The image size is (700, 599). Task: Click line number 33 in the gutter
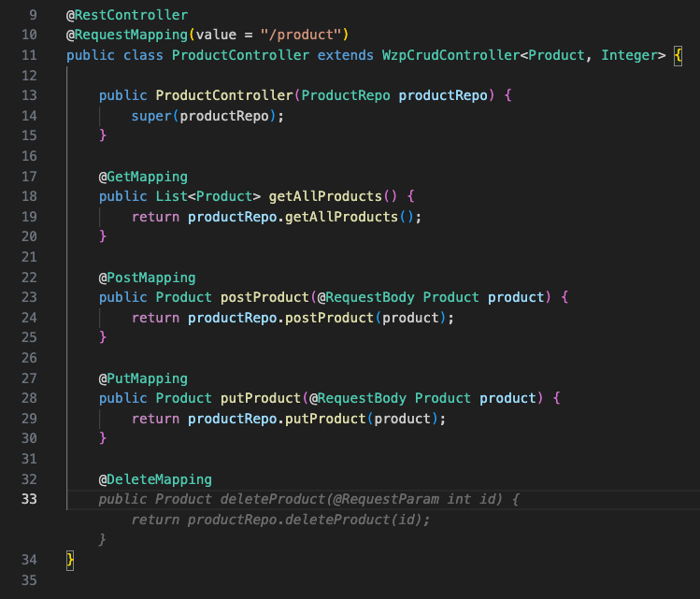(x=29, y=499)
